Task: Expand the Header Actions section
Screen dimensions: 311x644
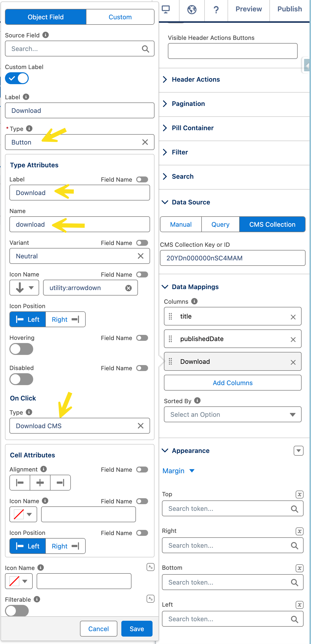Action: [196, 79]
